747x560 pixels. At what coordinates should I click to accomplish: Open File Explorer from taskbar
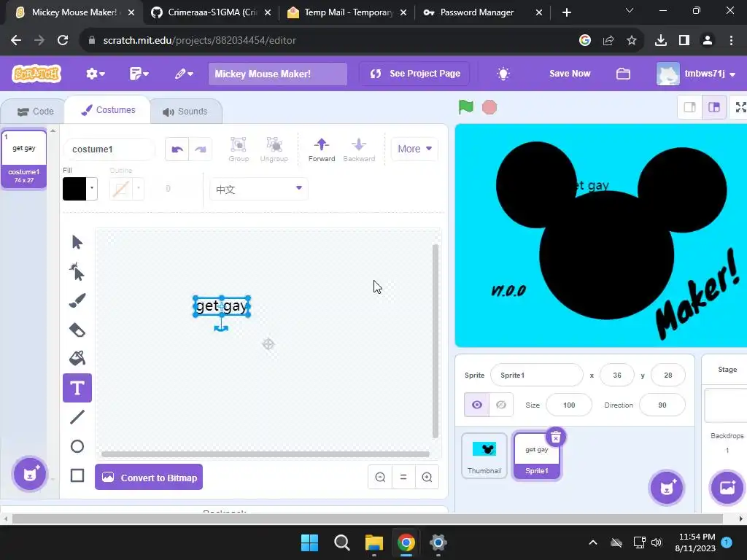[374, 542]
